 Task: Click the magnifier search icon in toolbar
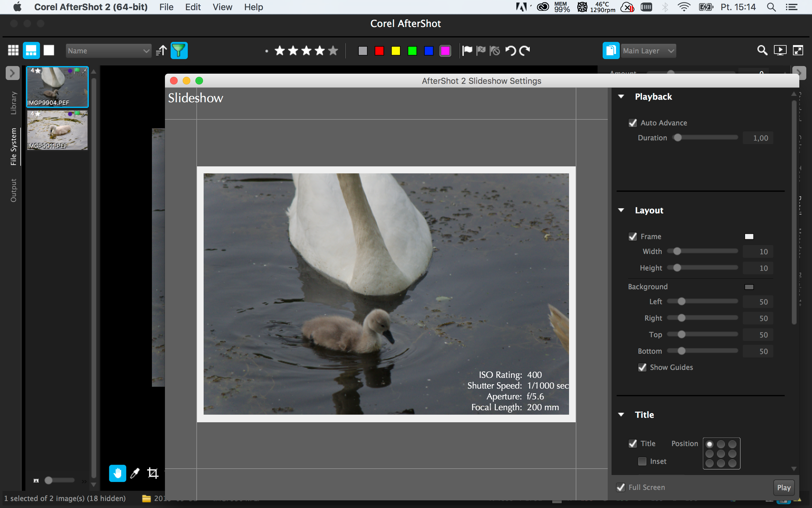coord(762,50)
